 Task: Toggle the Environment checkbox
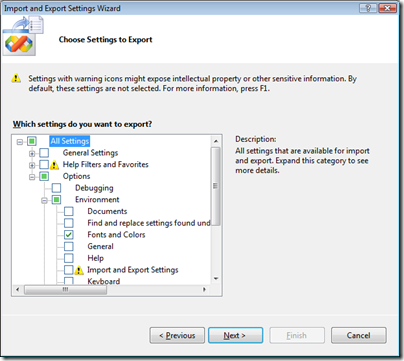point(56,200)
